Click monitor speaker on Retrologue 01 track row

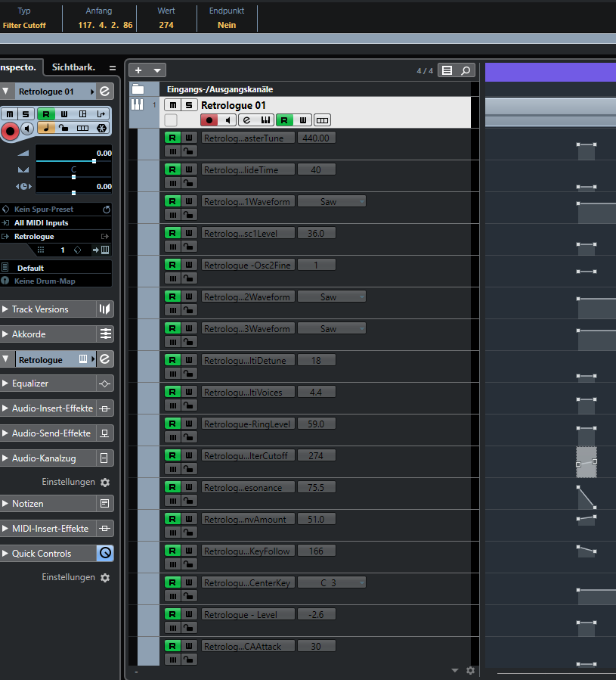(228, 120)
